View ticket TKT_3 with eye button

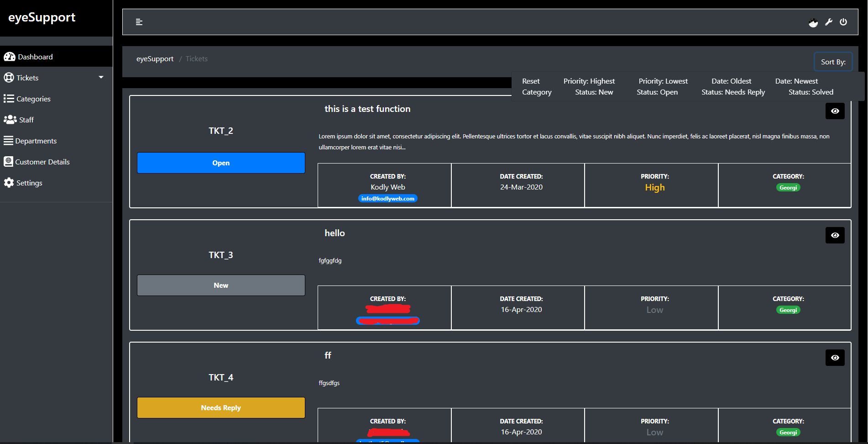tap(835, 235)
